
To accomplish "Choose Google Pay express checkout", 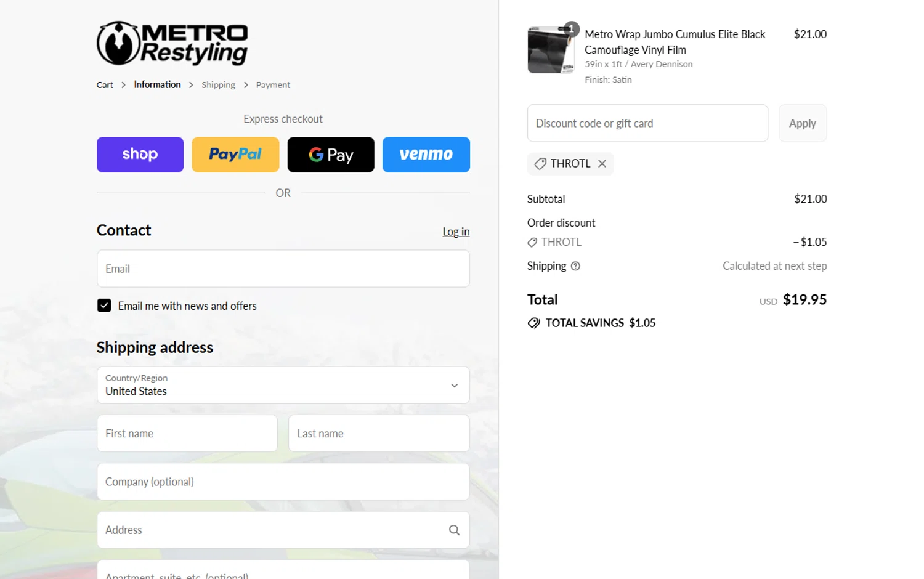I will 331,155.
